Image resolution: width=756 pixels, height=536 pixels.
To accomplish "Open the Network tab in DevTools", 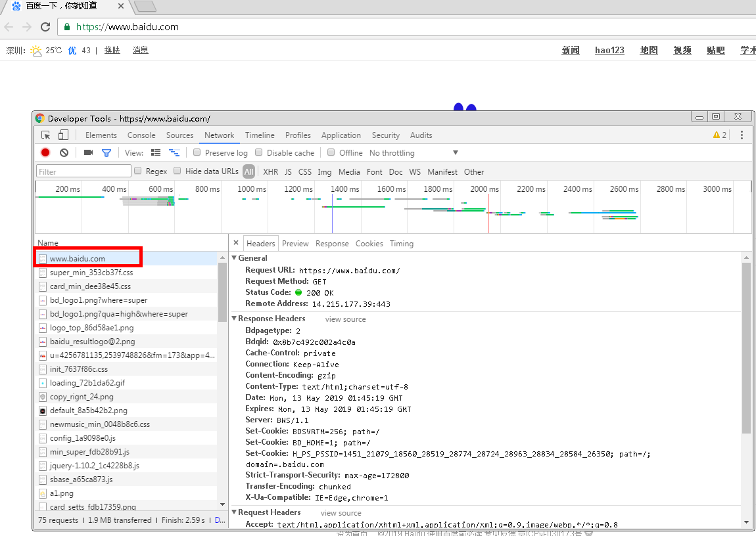I will 220,135.
